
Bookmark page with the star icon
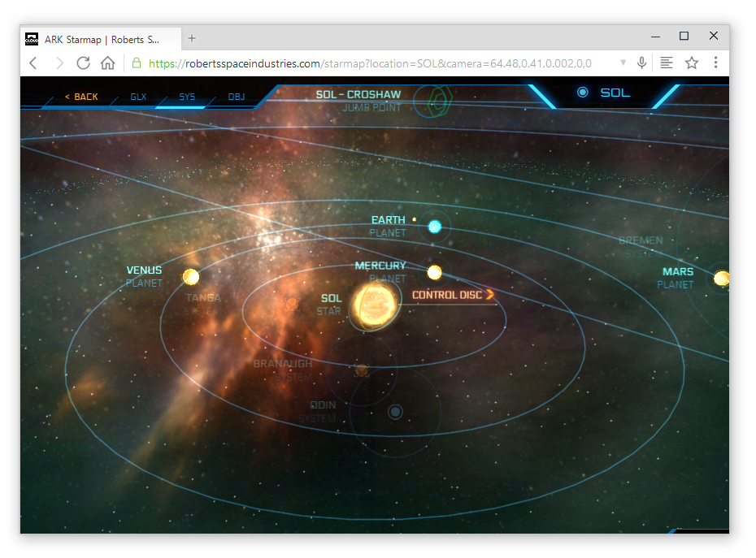click(x=692, y=63)
